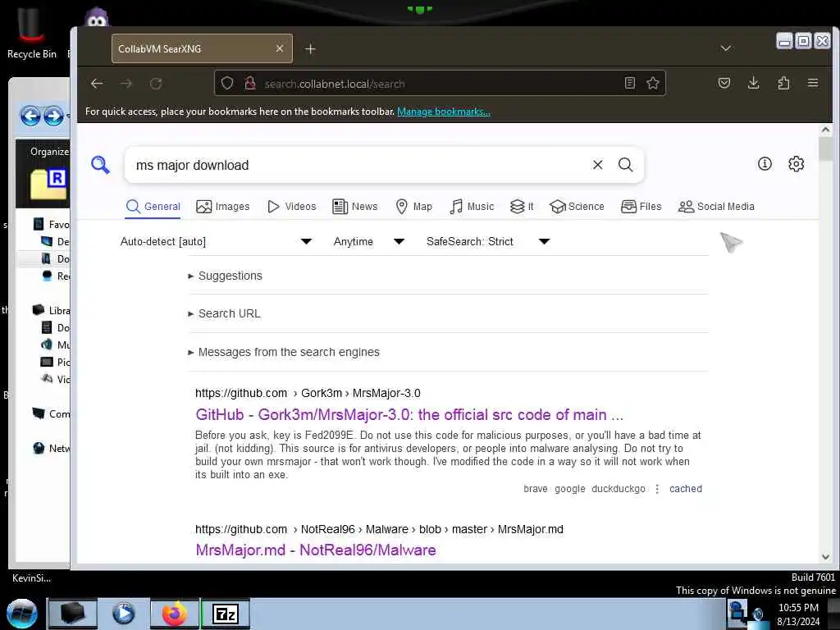
Task: Click the brave engine label
Action: (x=535, y=489)
